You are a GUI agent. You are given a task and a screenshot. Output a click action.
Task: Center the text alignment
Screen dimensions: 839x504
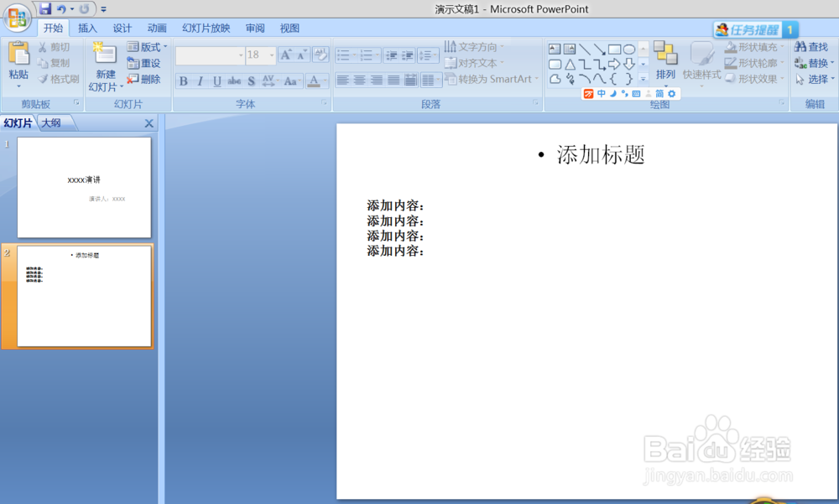pyautogui.click(x=360, y=81)
